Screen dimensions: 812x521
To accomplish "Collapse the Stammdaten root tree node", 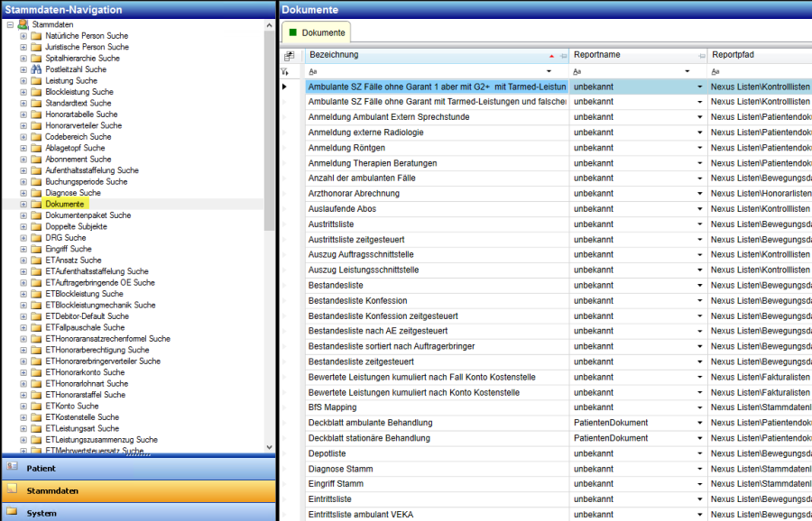I will click(10, 24).
